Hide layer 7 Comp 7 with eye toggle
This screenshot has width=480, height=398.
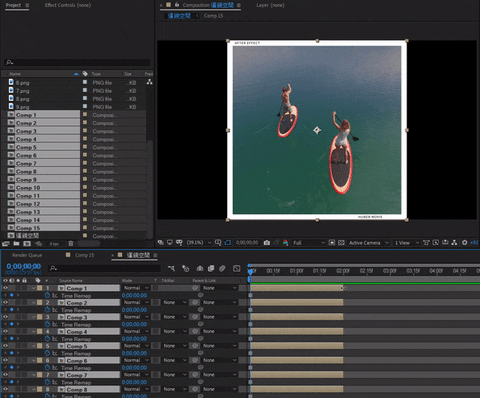5,375
